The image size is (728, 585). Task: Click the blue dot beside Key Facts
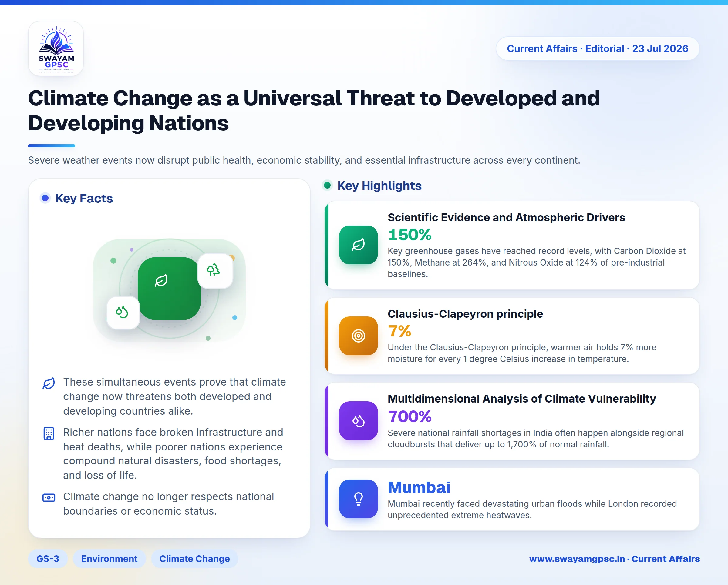point(45,198)
